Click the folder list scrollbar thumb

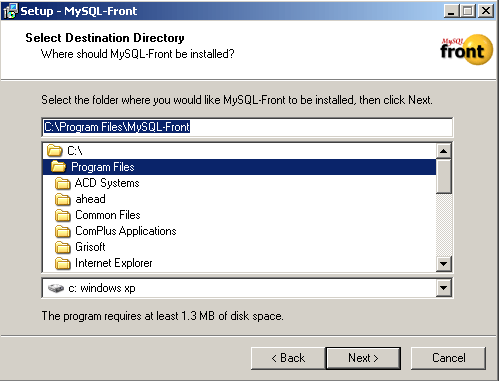click(x=444, y=176)
